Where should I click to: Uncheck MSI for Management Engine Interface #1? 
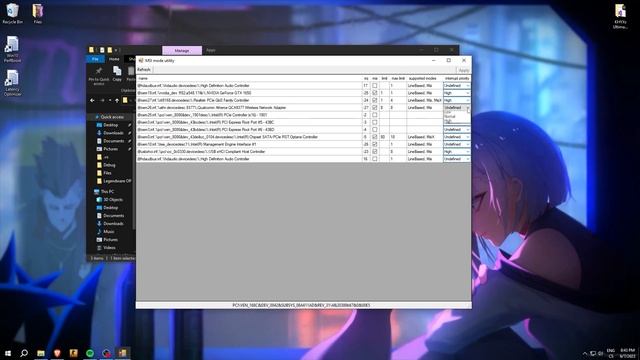pyautogui.click(x=375, y=144)
